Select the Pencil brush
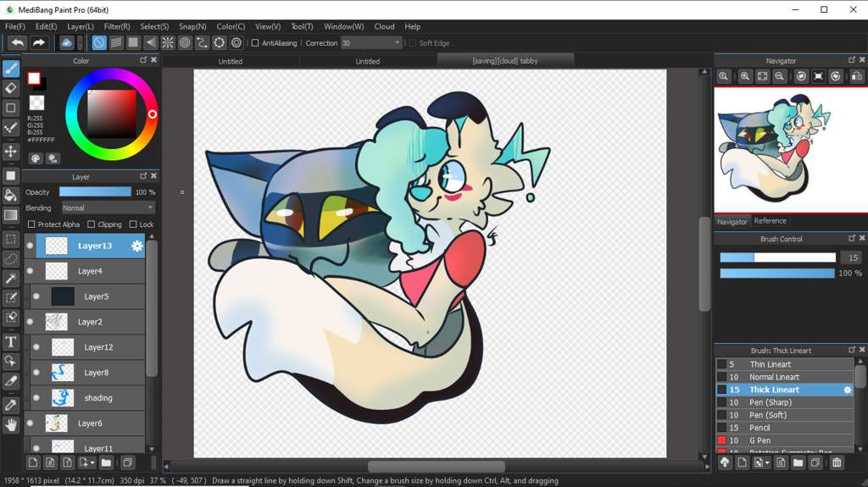 [785, 428]
